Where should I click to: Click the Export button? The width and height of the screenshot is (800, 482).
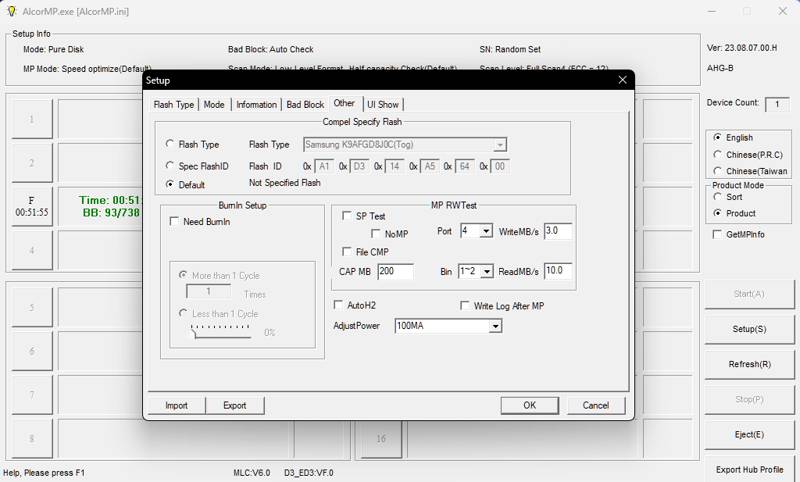(x=235, y=405)
